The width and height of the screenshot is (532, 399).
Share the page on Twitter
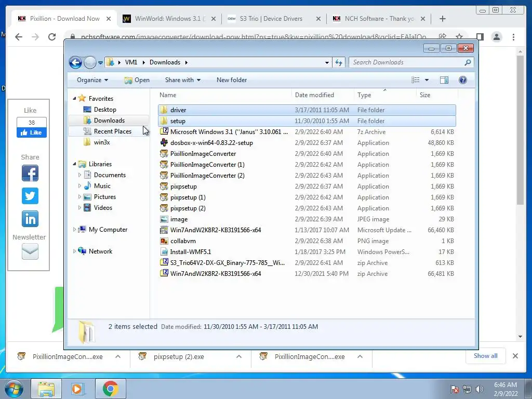click(x=30, y=196)
